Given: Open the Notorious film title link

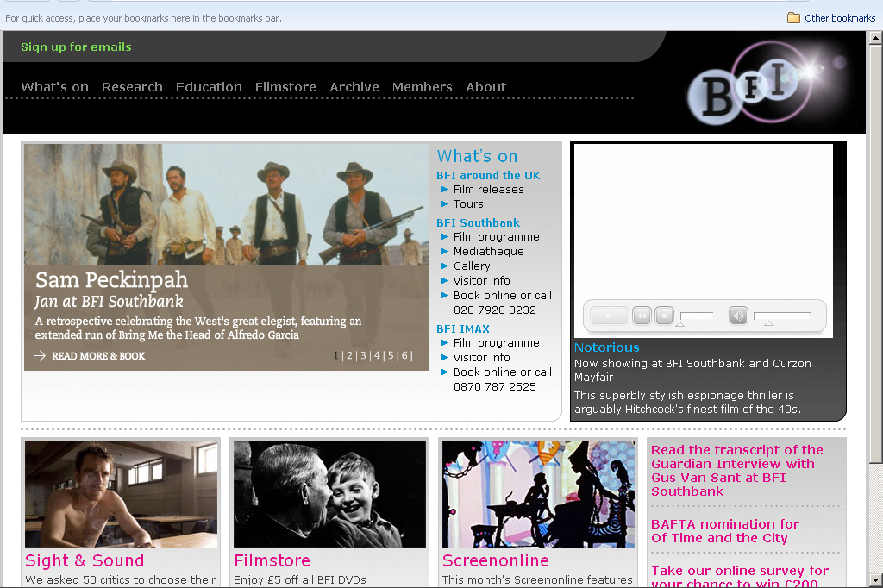Looking at the screenshot, I should click(606, 347).
